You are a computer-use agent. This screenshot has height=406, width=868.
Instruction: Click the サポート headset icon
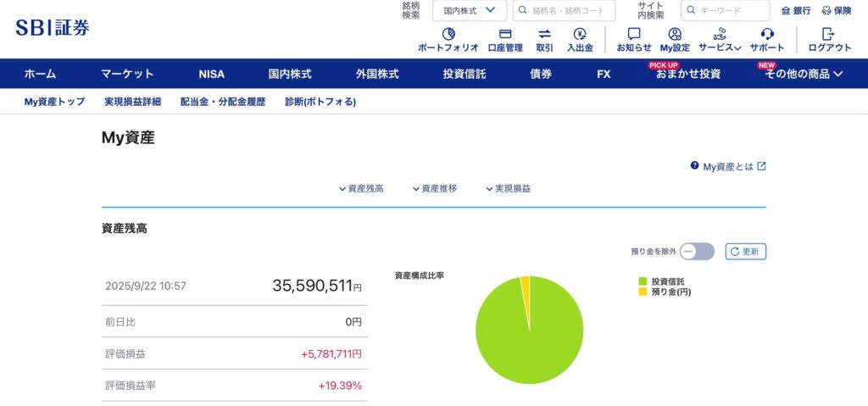(767, 34)
